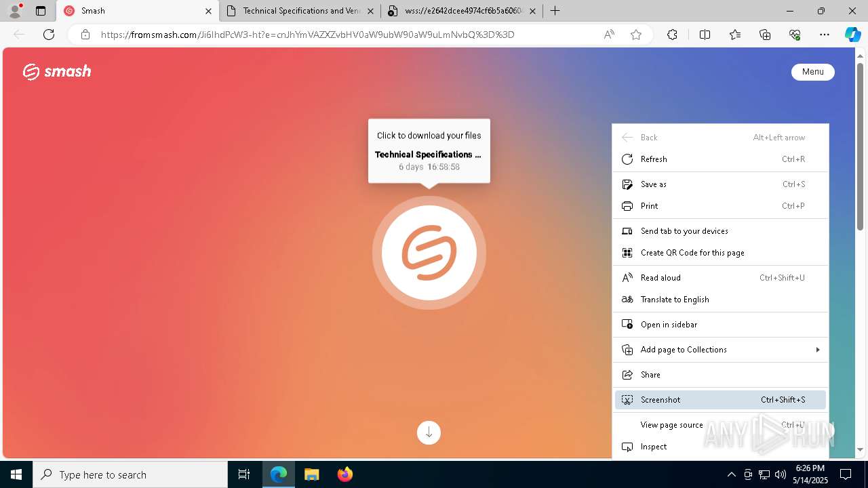Click the down arrow icon at the page bottom
Image resolution: width=868 pixels, height=488 pixels.
[x=429, y=432]
